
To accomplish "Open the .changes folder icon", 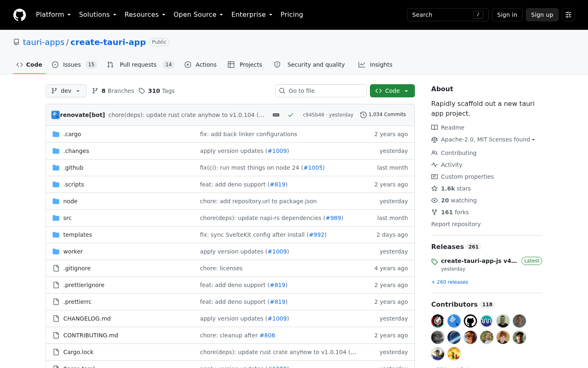I will click(x=56, y=151).
